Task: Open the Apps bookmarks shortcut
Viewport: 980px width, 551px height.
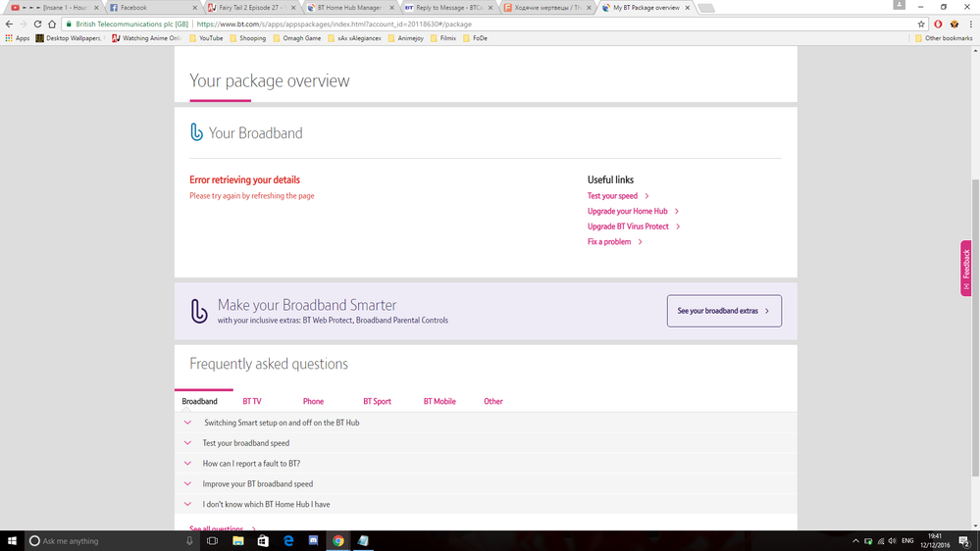Action: tap(18, 38)
